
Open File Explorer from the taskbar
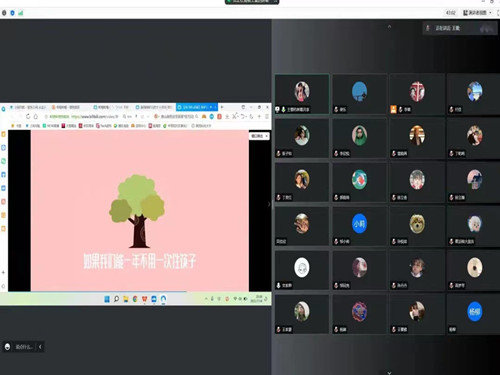coord(126,299)
